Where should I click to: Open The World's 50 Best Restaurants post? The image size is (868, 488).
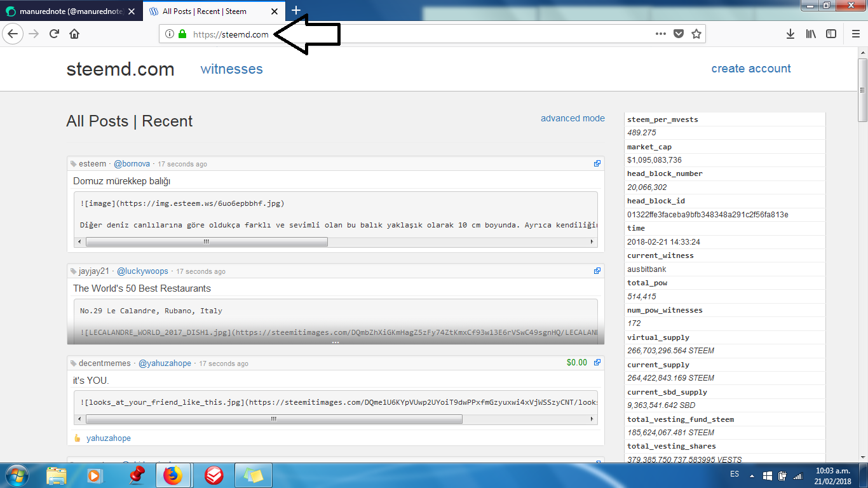click(142, 288)
